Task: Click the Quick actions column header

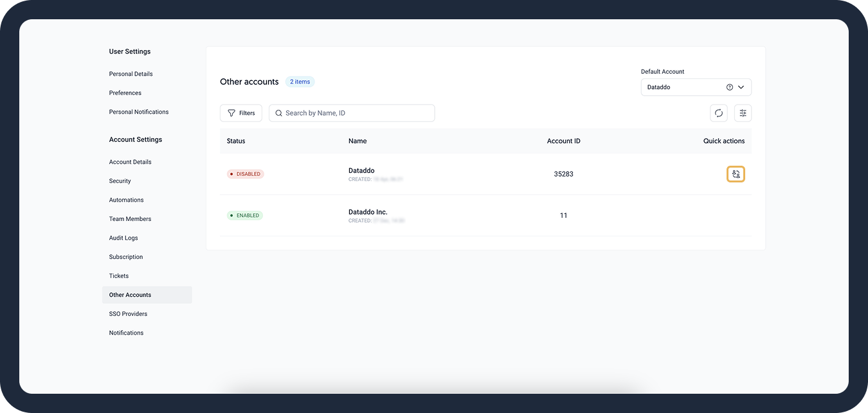Action: click(x=724, y=141)
